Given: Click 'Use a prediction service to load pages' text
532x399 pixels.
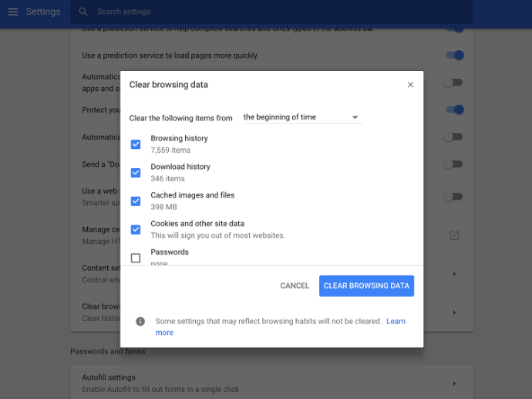Looking at the screenshot, I should click(170, 56).
